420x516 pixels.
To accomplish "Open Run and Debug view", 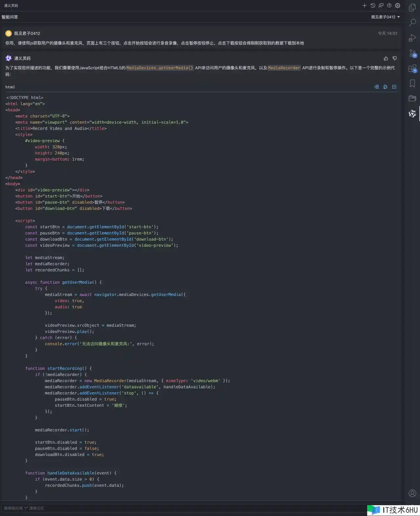I will point(412,38).
